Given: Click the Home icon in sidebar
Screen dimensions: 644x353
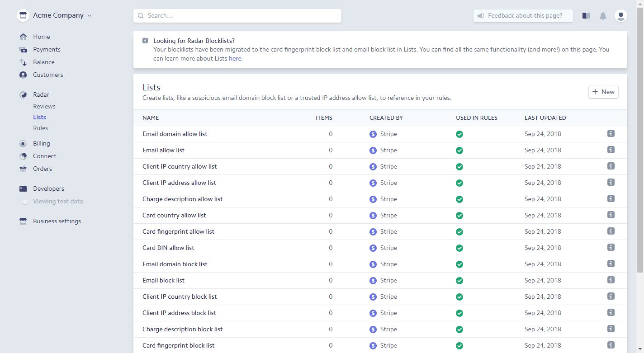Looking at the screenshot, I should point(23,37).
